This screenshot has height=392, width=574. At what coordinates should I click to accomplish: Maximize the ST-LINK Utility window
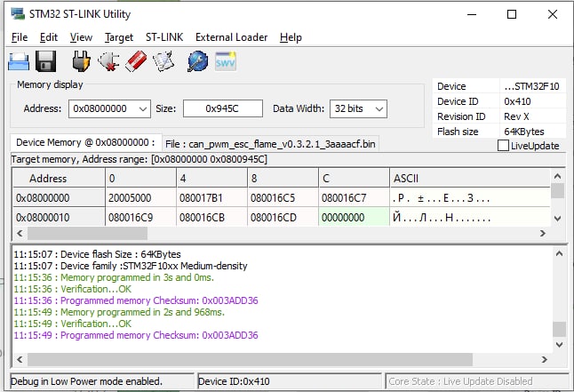[512, 14]
